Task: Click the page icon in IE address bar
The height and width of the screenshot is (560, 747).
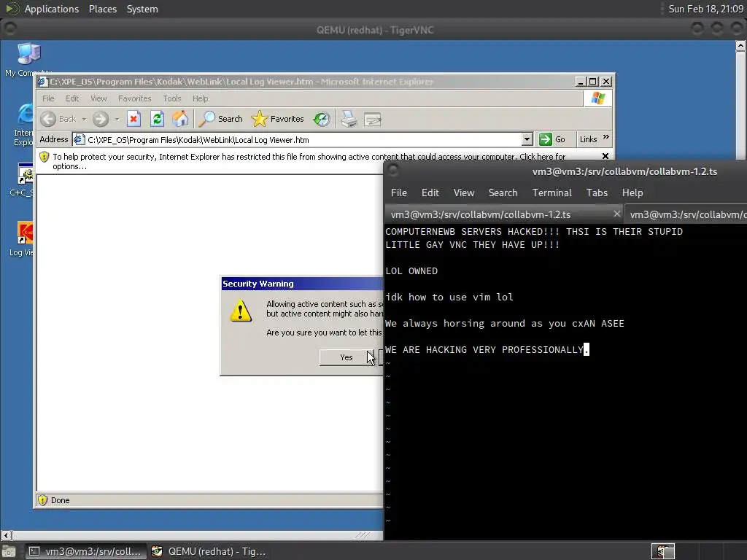Action: 80,139
